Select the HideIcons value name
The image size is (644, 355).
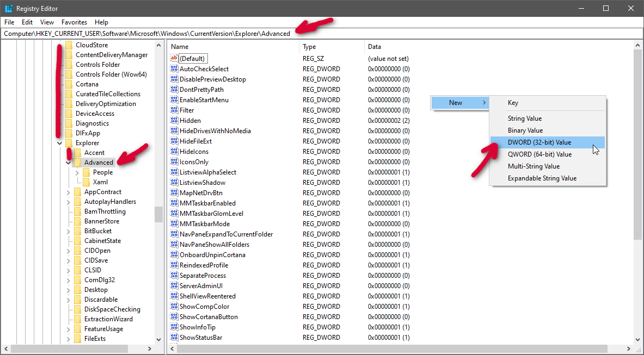coord(194,152)
